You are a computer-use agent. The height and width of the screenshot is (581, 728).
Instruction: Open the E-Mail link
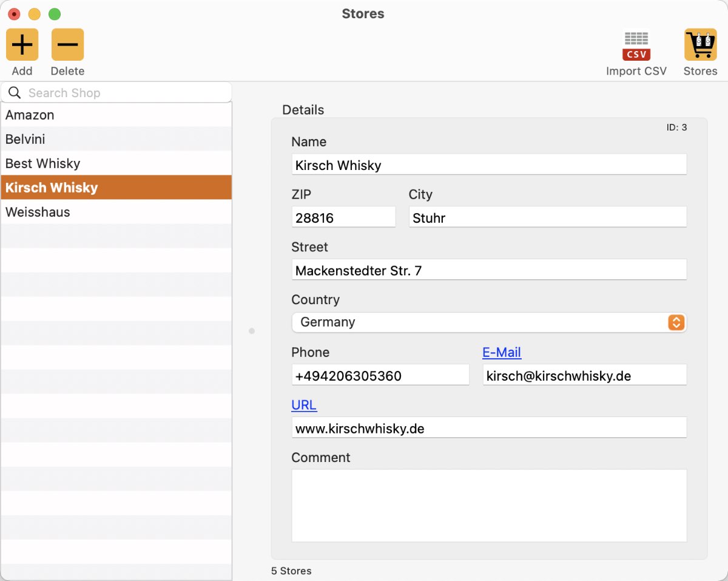point(502,352)
